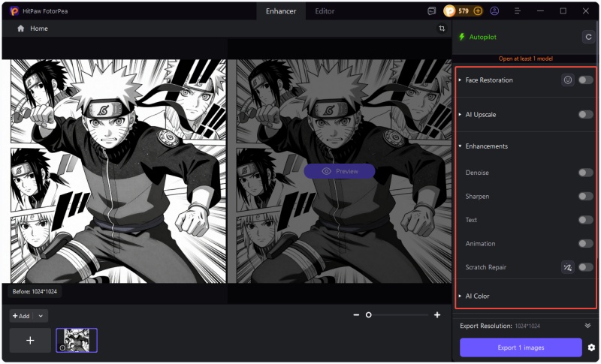The height and width of the screenshot is (364, 601).
Task: Select the Naruto manga thumbnail
Action: pos(77,340)
